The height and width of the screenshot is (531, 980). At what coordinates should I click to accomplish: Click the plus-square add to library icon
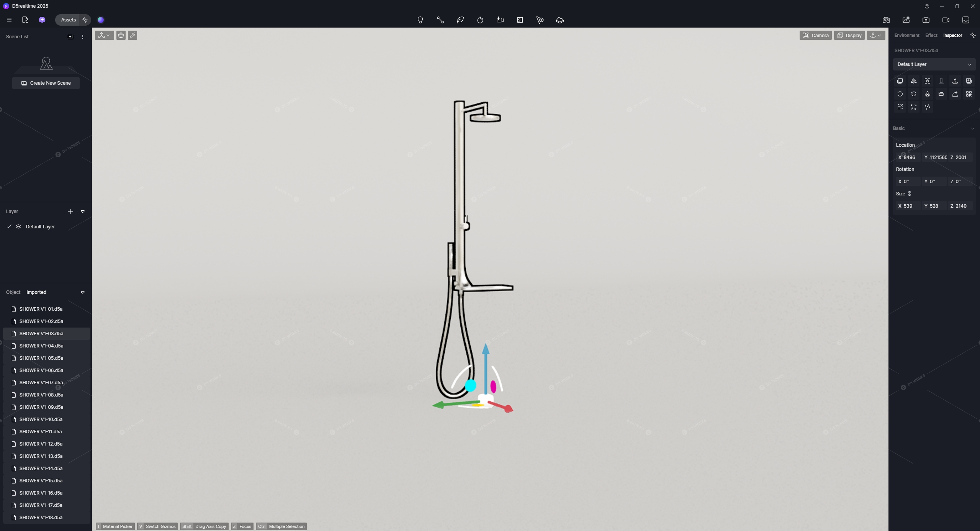[969, 81]
